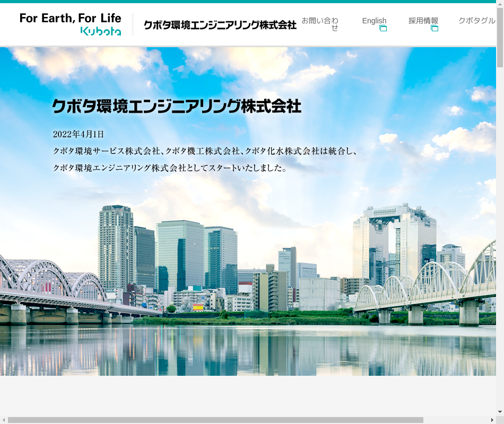Screen dimensions: 504x424
Task: Click the hero heading クボタ環境エンジニアリング株式会社
Action: point(177,107)
